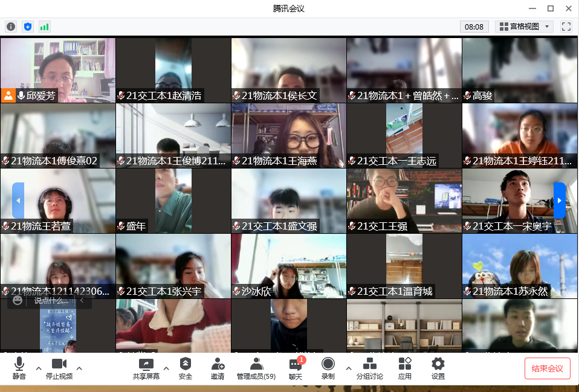Go to next page of video grid

(x=560, y=201)
